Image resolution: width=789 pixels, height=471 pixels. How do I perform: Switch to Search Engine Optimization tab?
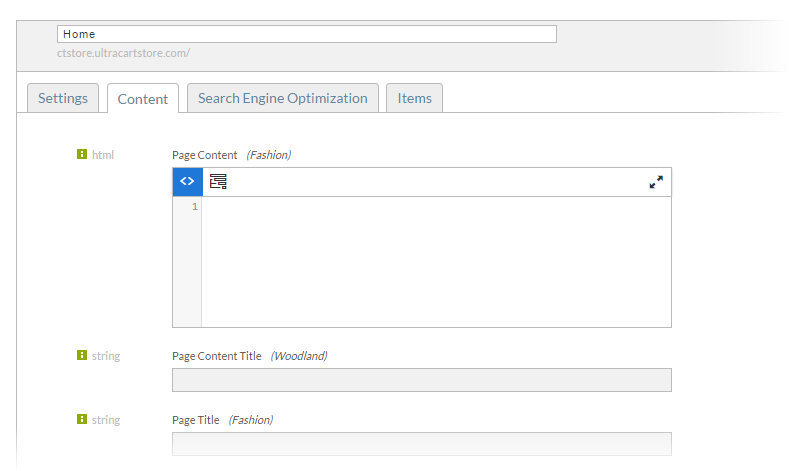click(x=283, y=98)
